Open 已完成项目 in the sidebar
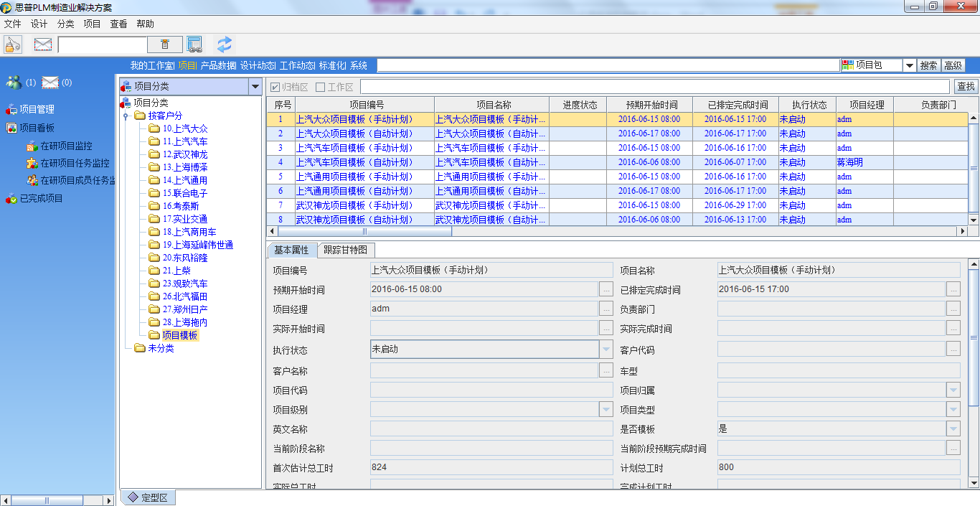The width and height of the screenshot is (980, 506). click(41, 199)
